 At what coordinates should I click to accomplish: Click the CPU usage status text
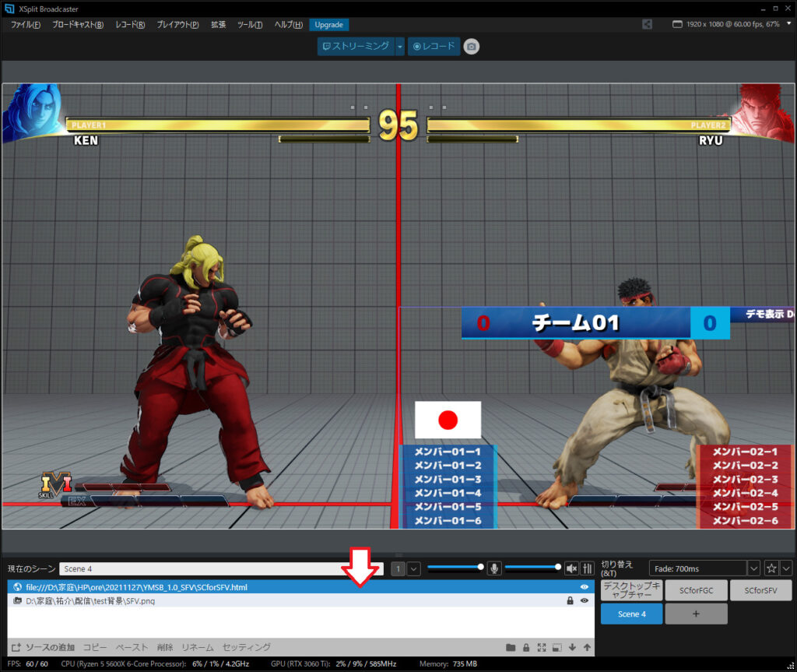(155, 664)
